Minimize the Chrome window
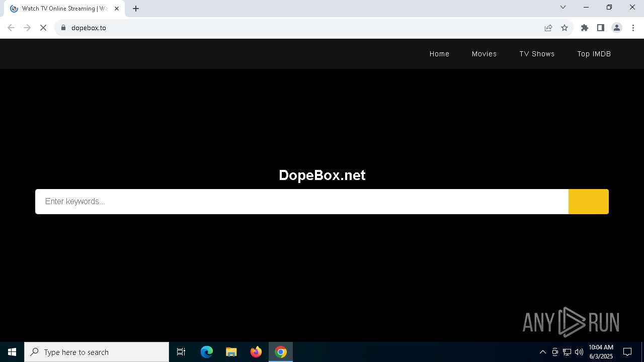This screenshot has height=362, width=644. click(586, 7)
